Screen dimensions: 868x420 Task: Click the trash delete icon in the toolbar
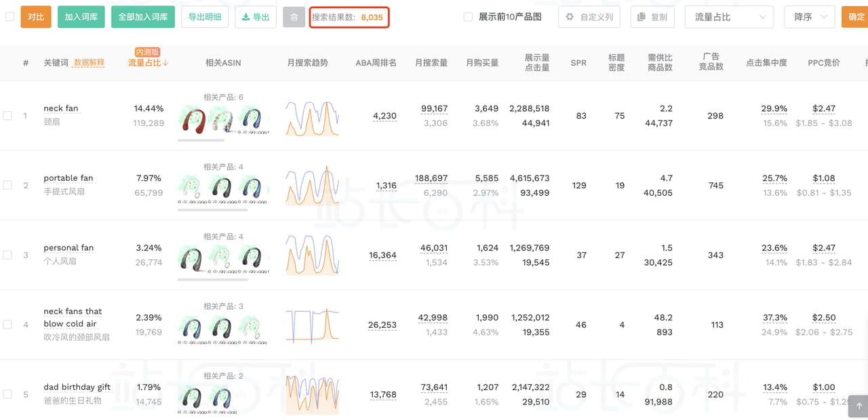pyautogui.click(x=294, y=17)
